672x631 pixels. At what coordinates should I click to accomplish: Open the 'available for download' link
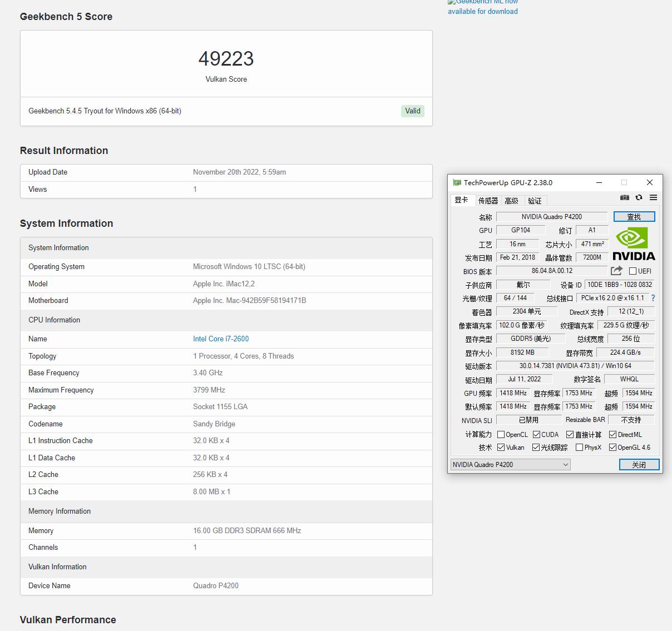point(483,11)
